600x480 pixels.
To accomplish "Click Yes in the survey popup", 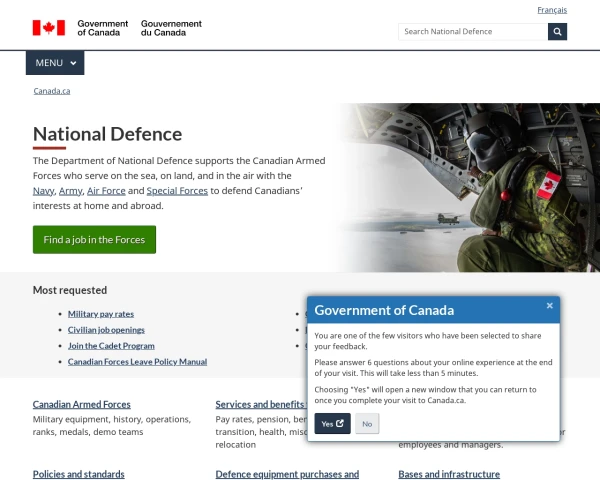I will 332,423.
